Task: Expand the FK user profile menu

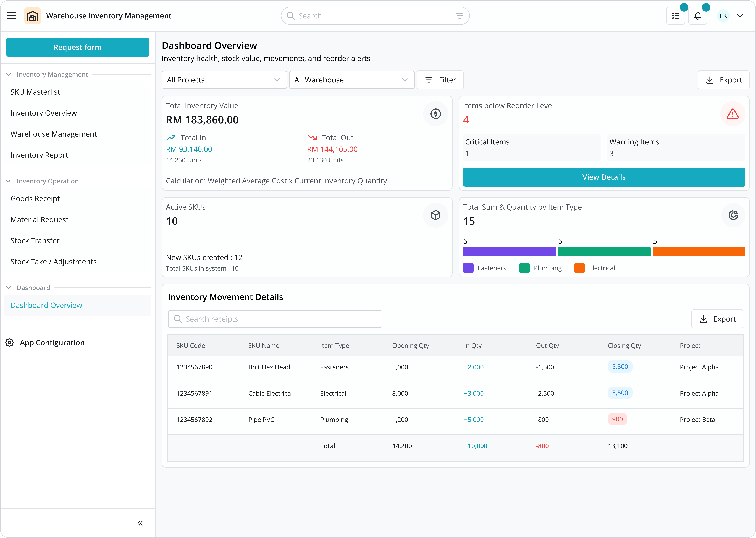Action: click(740, 16)
